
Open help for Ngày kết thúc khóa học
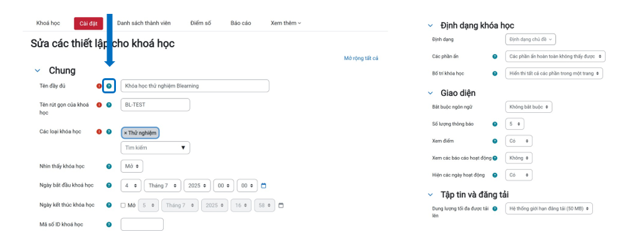(109, 205)
